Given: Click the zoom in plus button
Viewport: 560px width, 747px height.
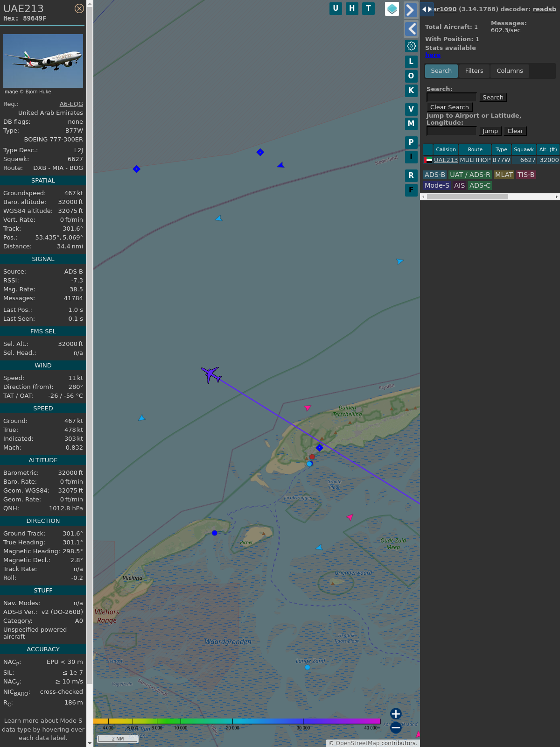Looking at the screenshot, I should tap(396, 713).
